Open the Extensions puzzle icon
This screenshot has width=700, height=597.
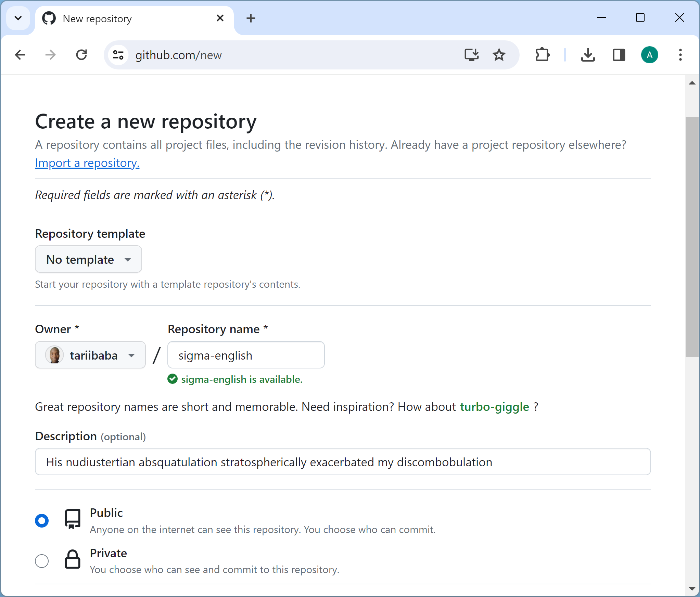pos(542,55)
